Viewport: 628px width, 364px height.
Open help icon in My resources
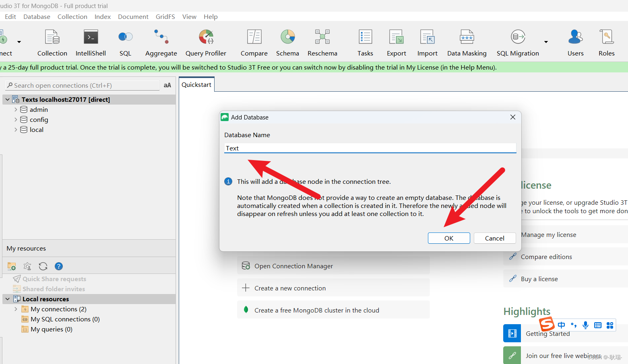tap(59, 266)
